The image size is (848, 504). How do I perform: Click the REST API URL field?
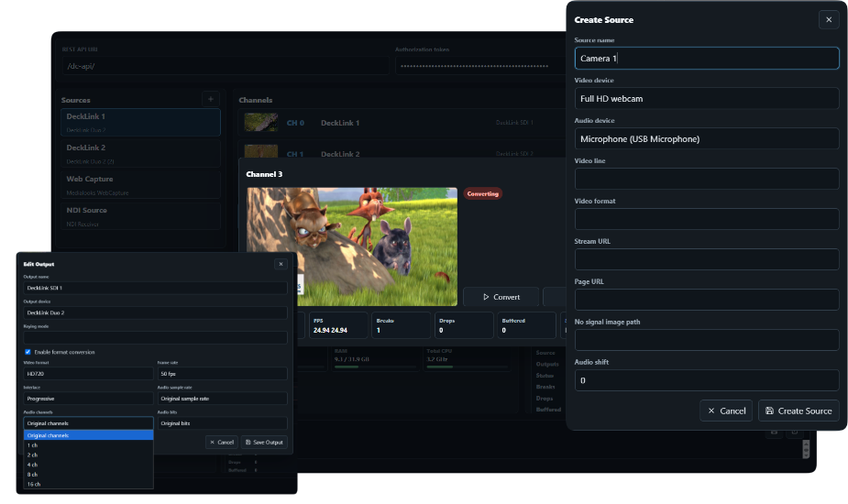click(225, 66)
